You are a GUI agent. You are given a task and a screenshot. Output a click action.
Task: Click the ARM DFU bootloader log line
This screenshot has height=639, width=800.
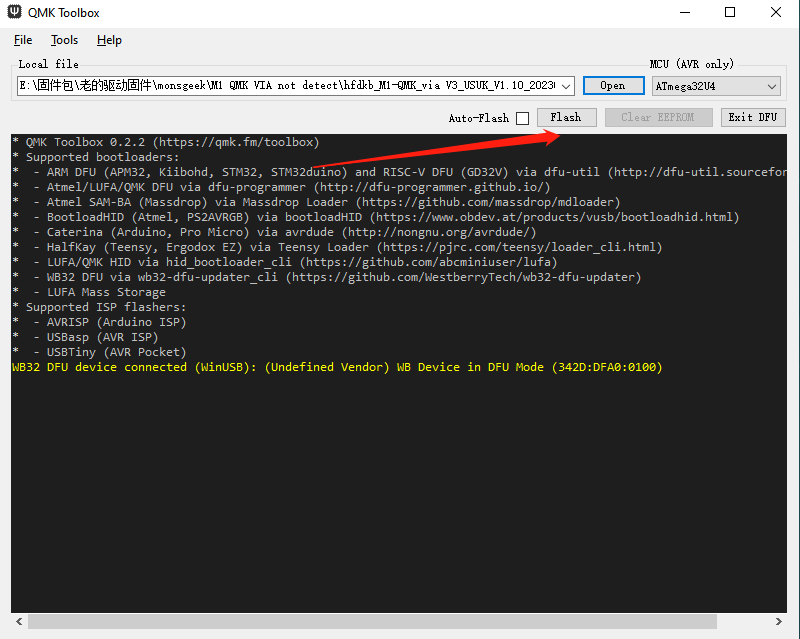399,172
